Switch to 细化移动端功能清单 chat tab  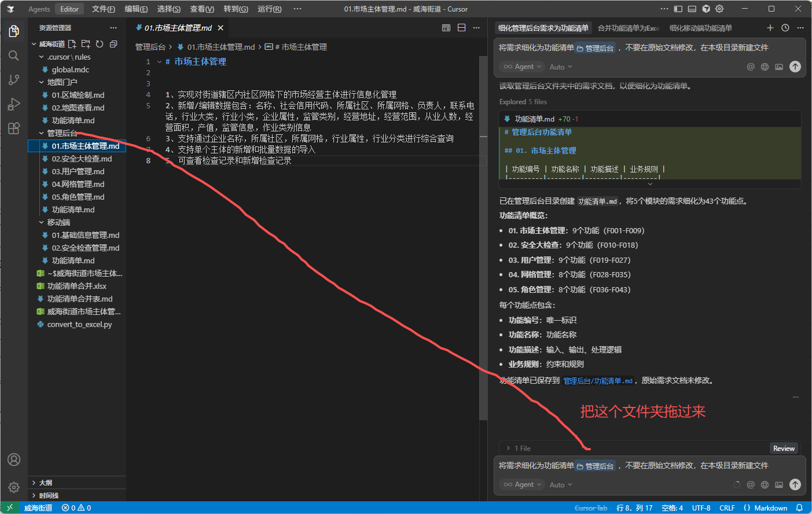tap(700, 28)
